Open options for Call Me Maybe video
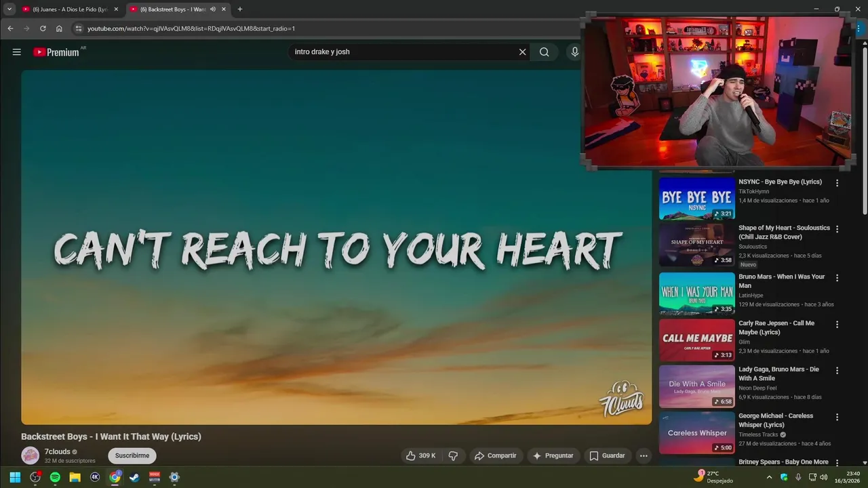Image resolution: width=868 pixels, height=488 pixels. coord(837,325)
